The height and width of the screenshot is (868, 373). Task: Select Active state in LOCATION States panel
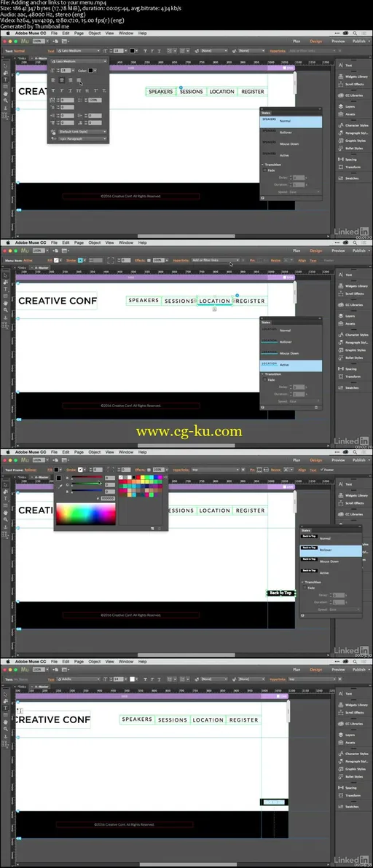pos(291,366)
